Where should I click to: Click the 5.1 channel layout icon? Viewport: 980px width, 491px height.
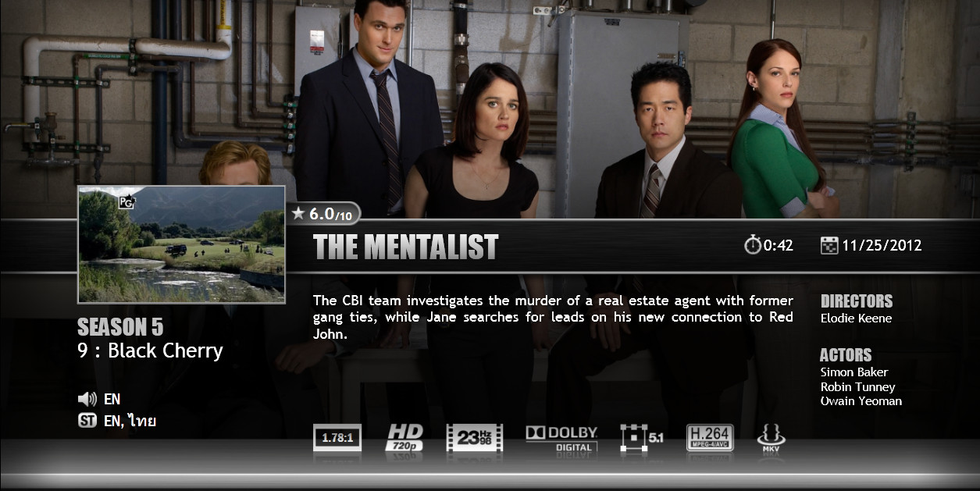click(x=642, y=438)
